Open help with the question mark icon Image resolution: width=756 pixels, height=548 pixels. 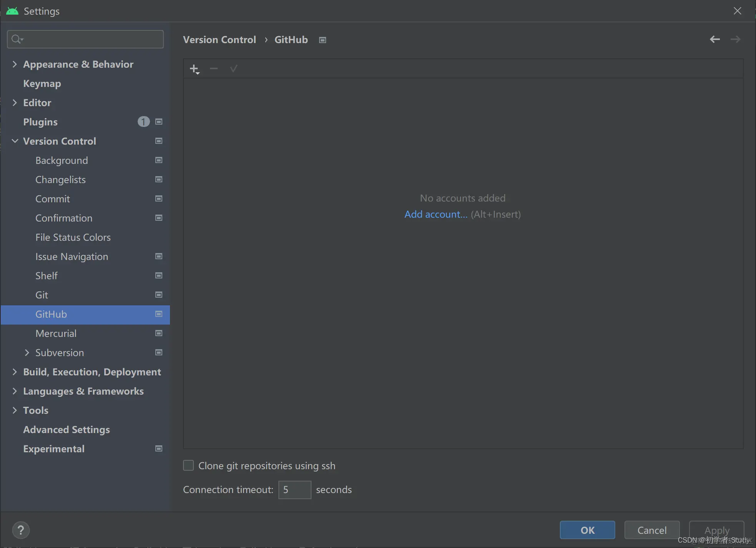pos(21,530)
